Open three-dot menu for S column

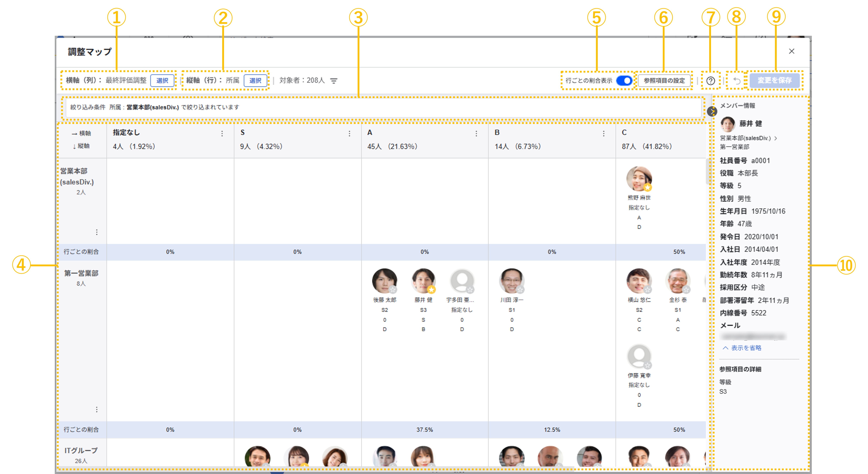(x=349, y=134)
